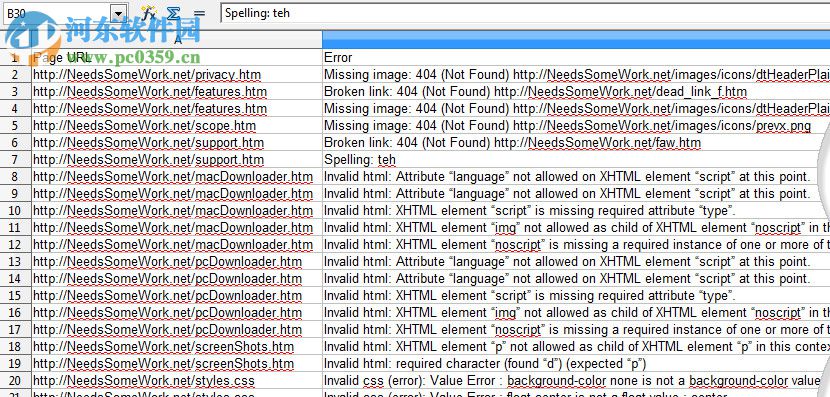The width and height of the screenshot is (830, 397).
Task: Click the 'Missing image ... prevx.png' cell
Action: tap(576, 125)
